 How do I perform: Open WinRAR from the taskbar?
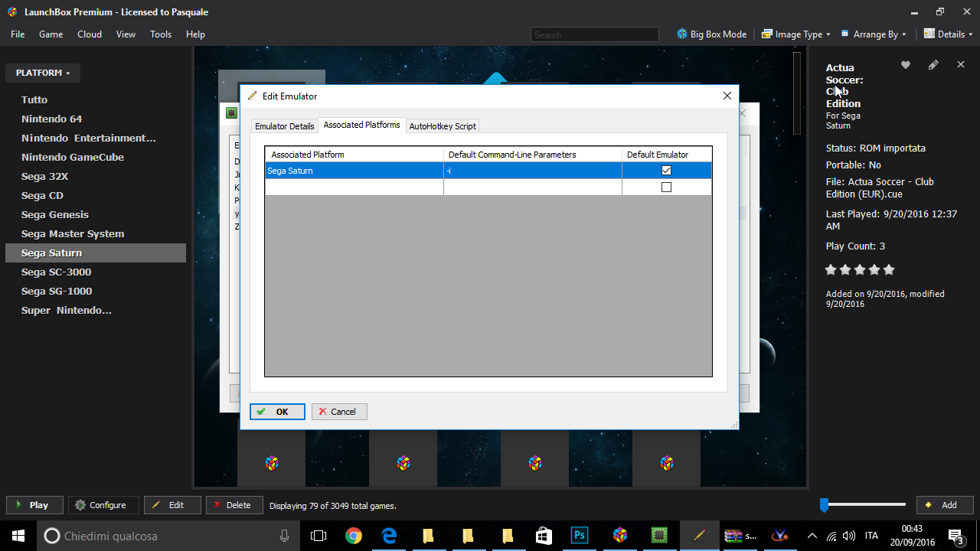[740, 536]
